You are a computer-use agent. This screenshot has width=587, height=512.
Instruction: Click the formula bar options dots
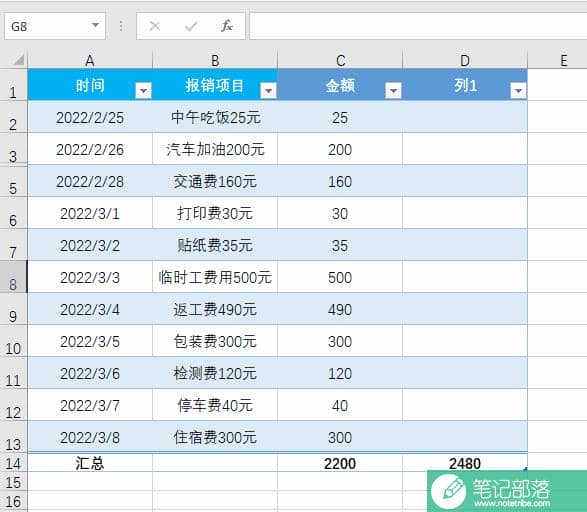point(121,26)
